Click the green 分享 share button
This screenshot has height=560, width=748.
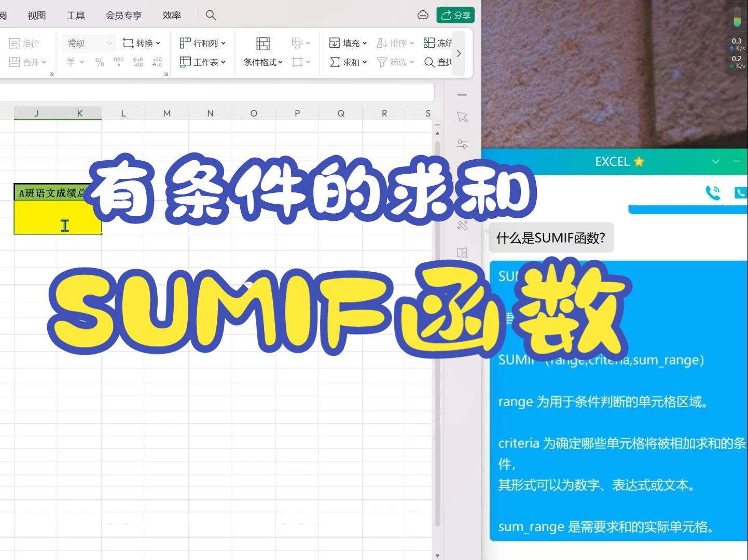(x=455, y=15)
